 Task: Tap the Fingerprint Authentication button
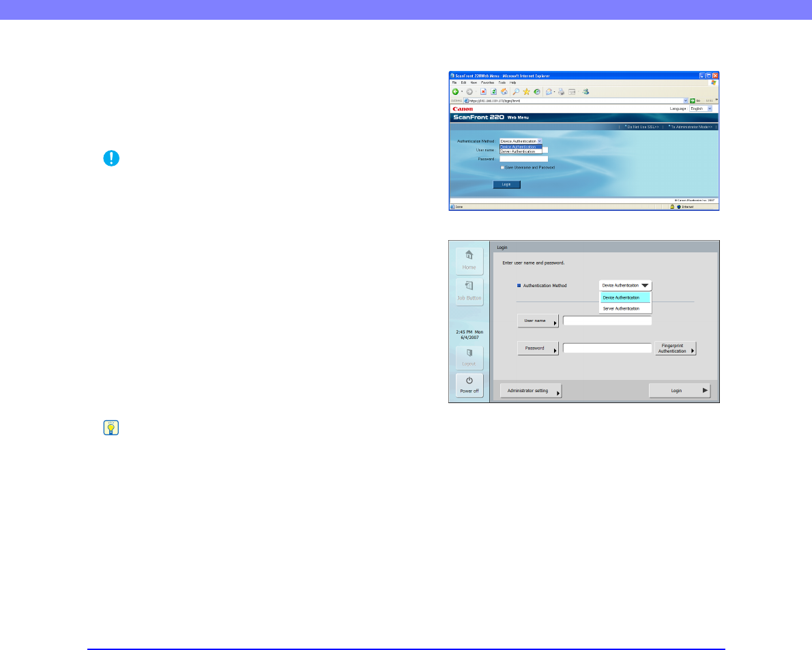(676, 349)
